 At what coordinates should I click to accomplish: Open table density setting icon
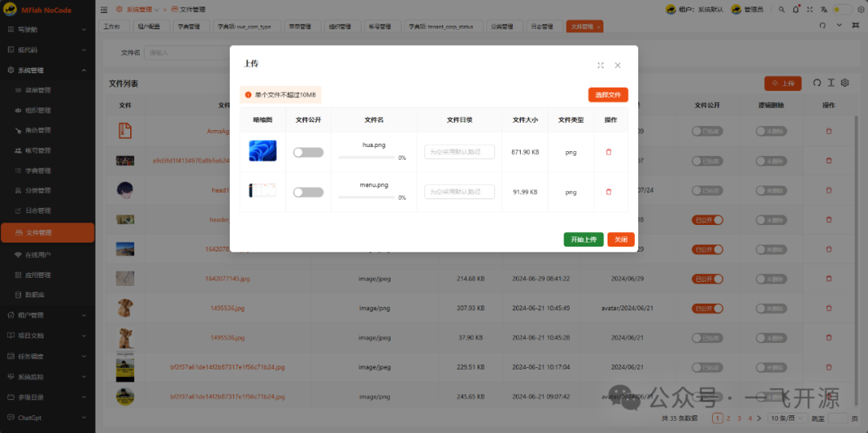tap(831, 83)
